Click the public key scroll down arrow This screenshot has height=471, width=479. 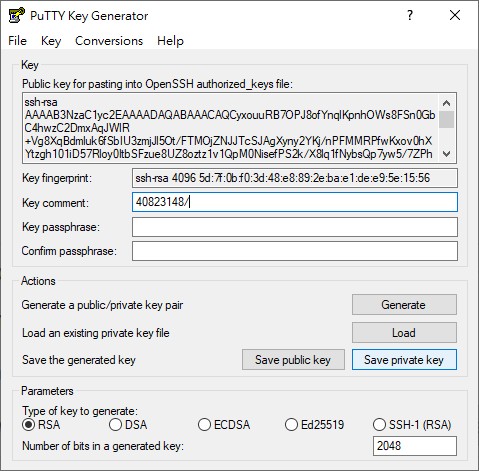(x=446, y=154)
